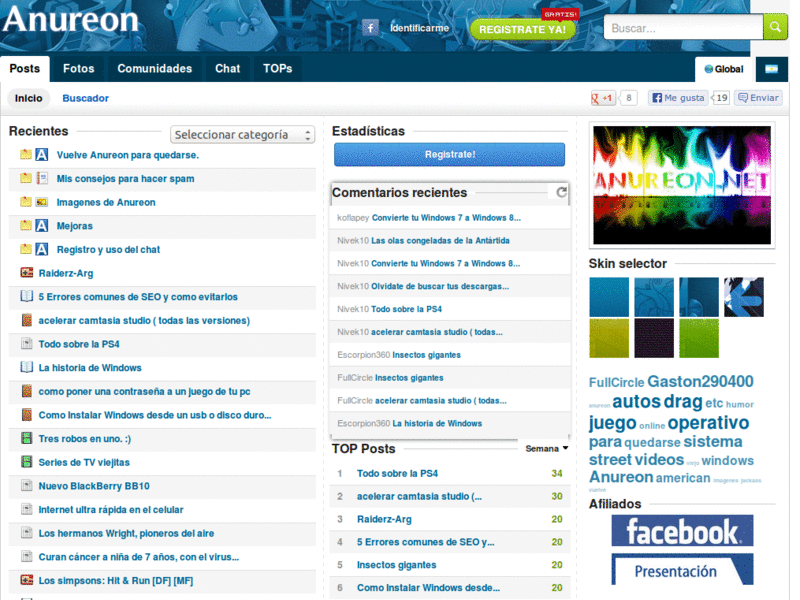The height and width of the screenshot is (600, 800).
Task: Click the icon beside Series de TV viejitas
Action: [27, 462]
